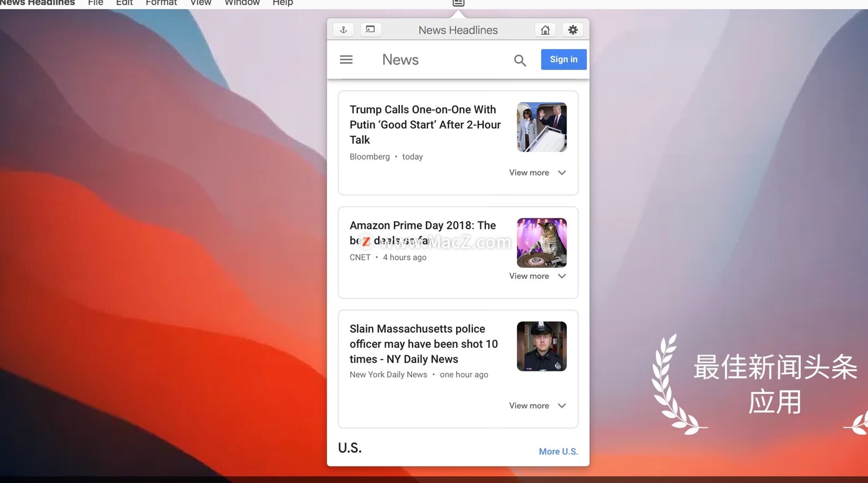Screen dimensions: 868x483
Task: Open the settings gear icon
Action: tap(573, 30)
